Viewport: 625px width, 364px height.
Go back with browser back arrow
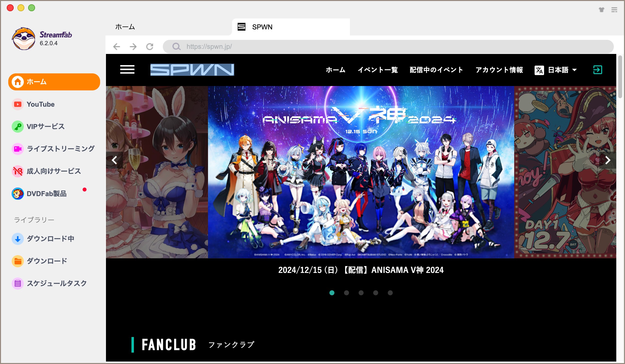[117, 47]
